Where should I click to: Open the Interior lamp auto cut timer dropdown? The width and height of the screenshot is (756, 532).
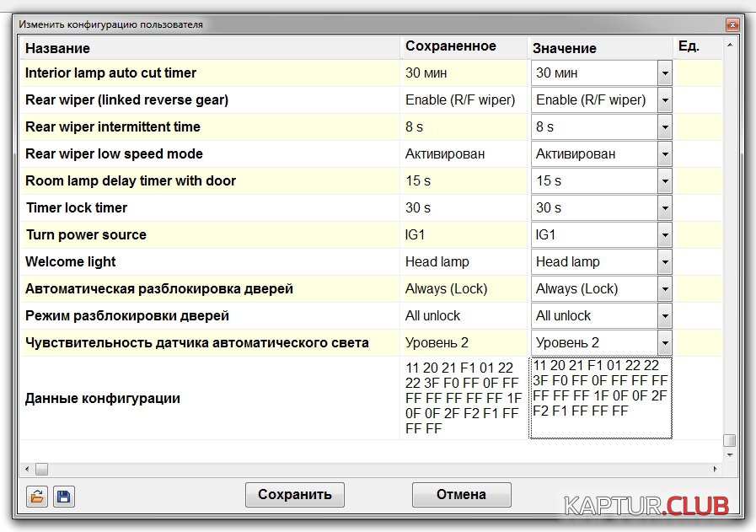[664, 73]
